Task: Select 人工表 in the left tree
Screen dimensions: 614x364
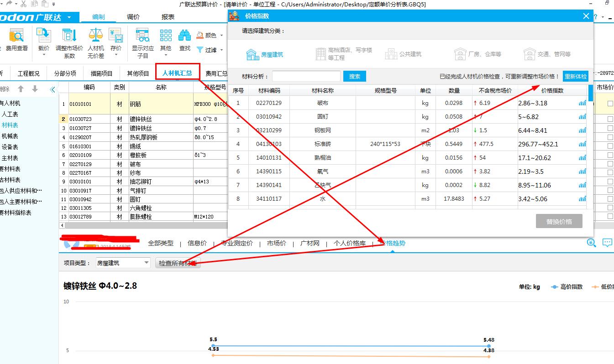Action: coord(10,114)
